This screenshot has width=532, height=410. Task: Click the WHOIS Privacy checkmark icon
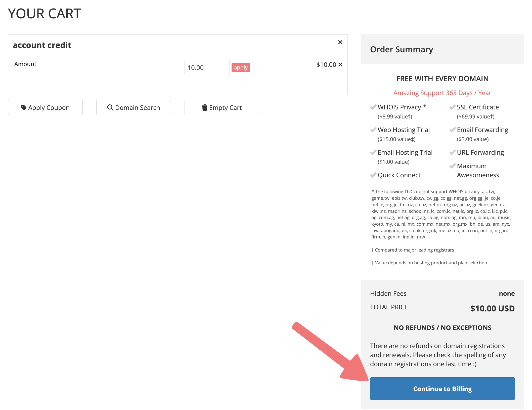(373, 107)
